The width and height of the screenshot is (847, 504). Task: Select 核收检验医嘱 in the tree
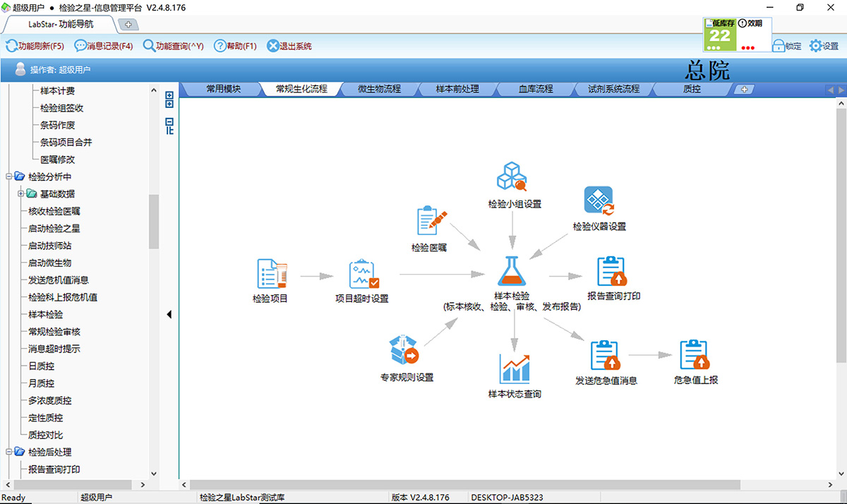point(54,211)
